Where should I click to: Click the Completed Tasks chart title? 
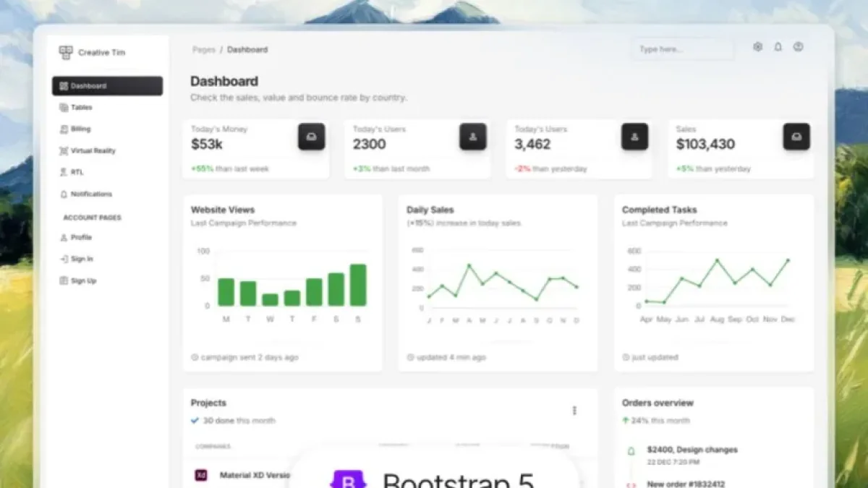click(660, 210)
